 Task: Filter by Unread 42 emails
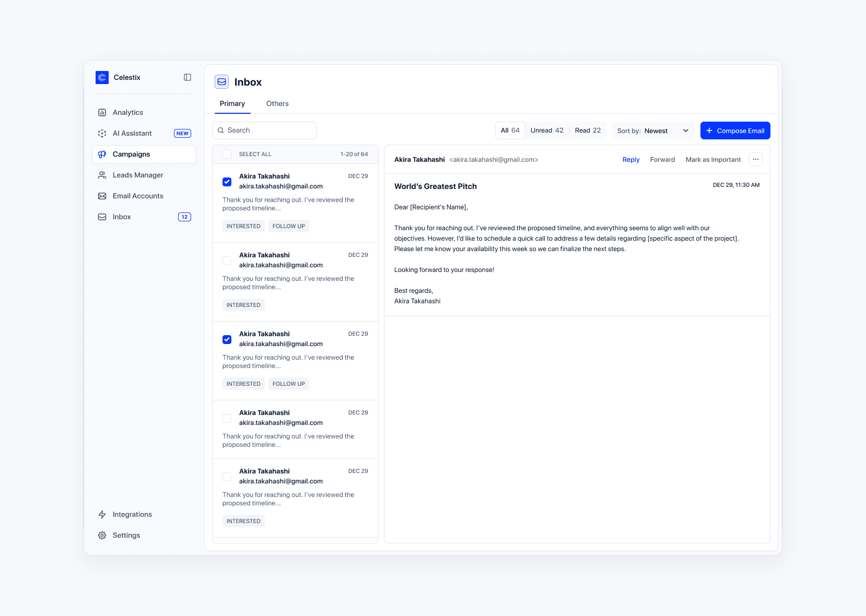547,131
